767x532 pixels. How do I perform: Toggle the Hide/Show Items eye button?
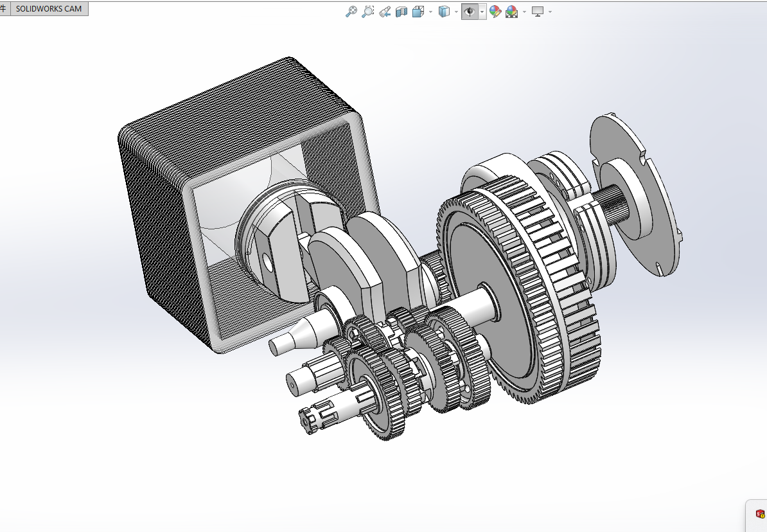[x=470, y=12]
